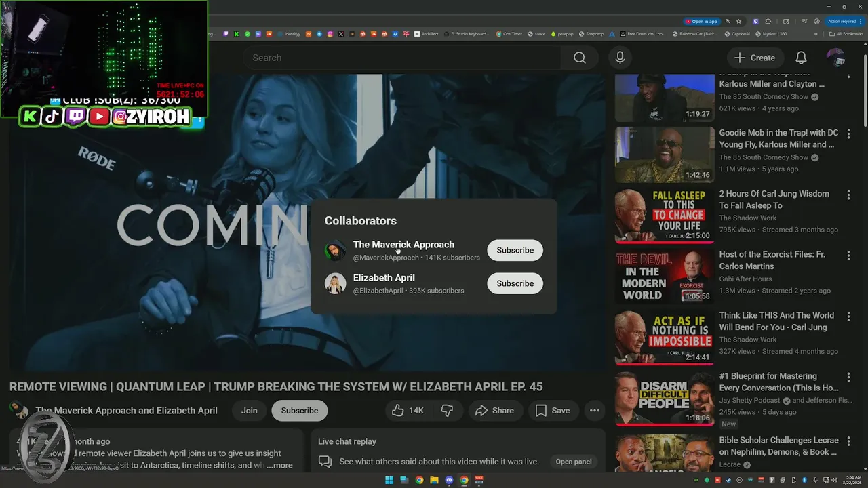Screen dimensions: 868x488
Task: Open menu for Think Like THIS video
Action: [x=848, y=317]
